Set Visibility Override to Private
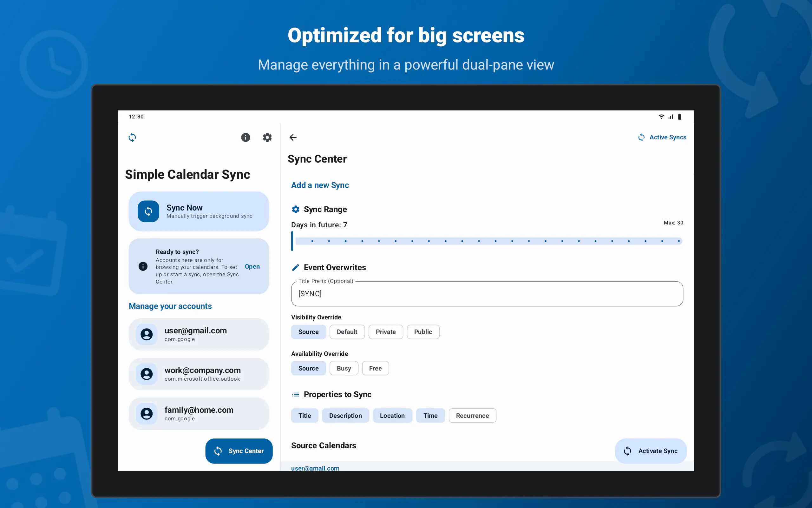The image size is (812, 508). point(385,332)
